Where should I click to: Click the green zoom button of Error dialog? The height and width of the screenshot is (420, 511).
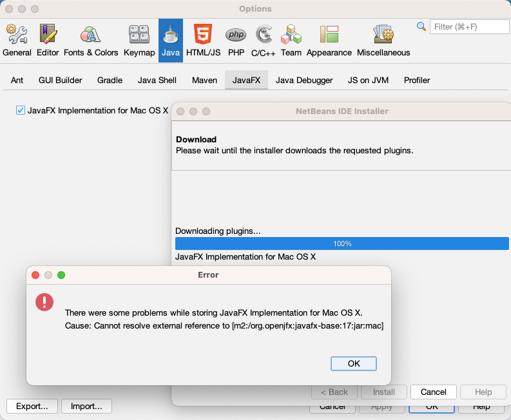(x=61, y=275)
